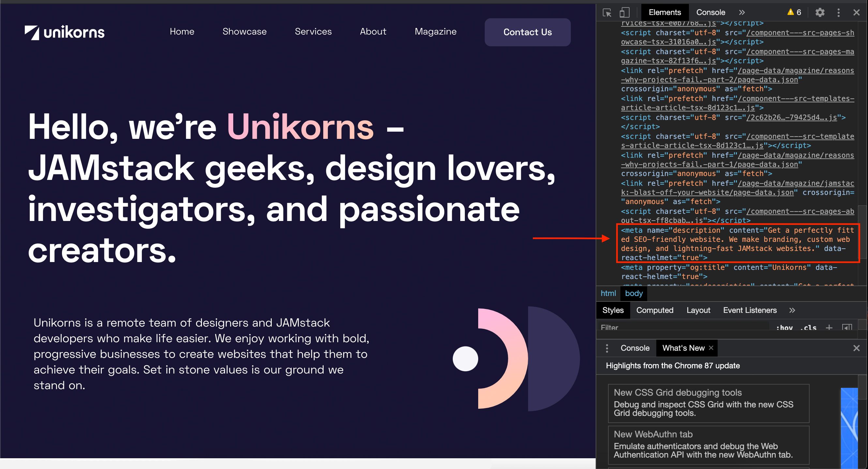The image size is (868, 469).
Task: Open the 2c62b26 script src link
Action: click(x=792, y=118)
